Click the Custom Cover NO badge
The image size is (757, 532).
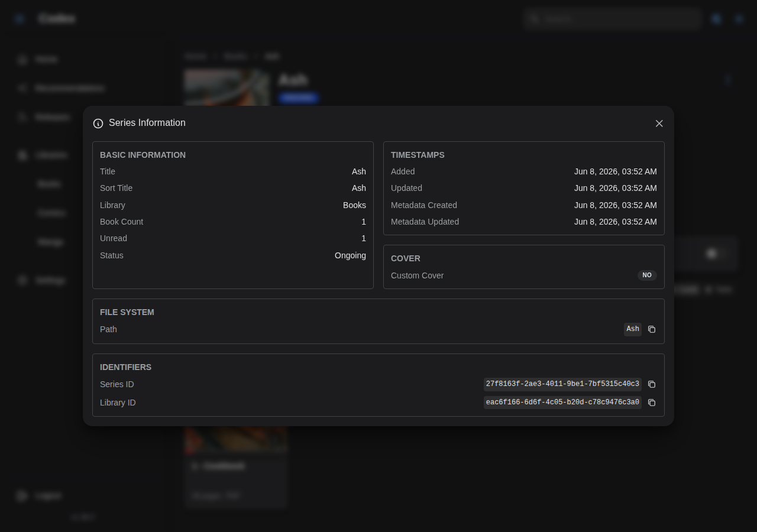[x=647, y=275]
